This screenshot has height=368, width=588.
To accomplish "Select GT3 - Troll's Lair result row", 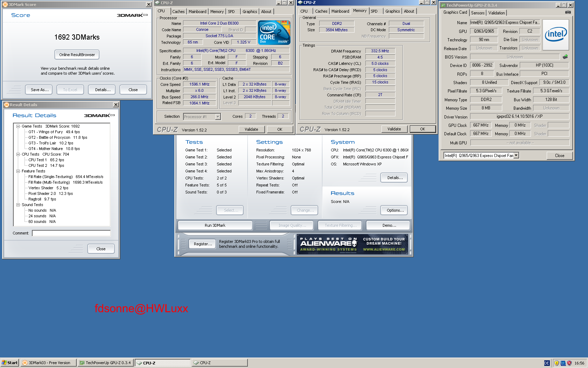I will [x=51, y=143].
